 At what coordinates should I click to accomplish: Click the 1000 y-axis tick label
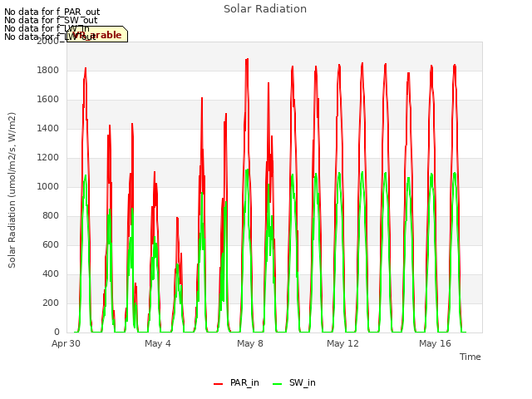pos(48,186)
